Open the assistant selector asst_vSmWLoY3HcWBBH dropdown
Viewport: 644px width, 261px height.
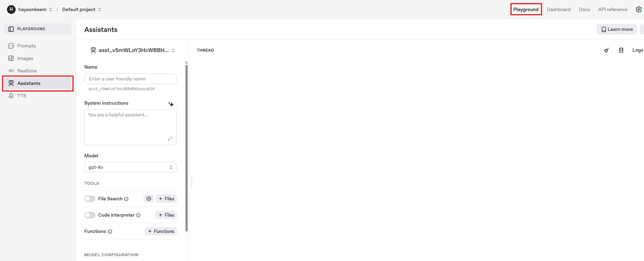pos(132,50)
